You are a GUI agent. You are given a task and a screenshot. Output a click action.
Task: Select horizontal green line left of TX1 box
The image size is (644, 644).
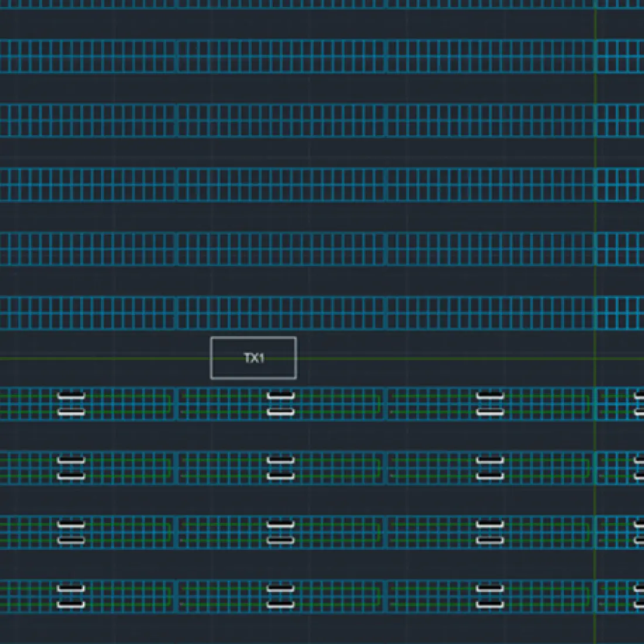[x=105, y=358]
